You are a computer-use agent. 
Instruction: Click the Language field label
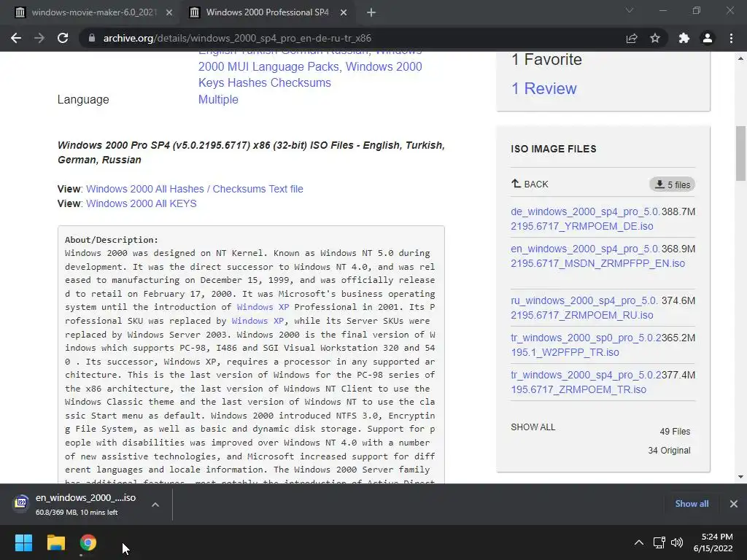tap(83, 99)
